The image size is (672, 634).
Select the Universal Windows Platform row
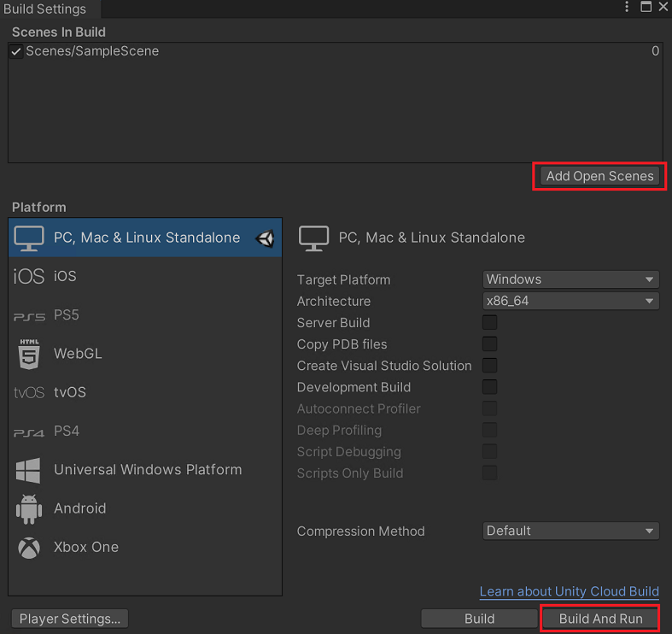click(145, 470)
